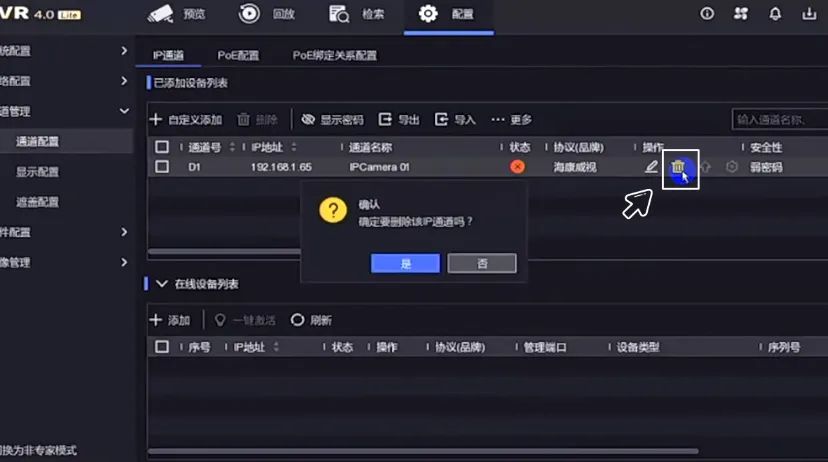Check the D1 channel row checkbox
This screenshot has width=828, height=462.
coord(161,167)
